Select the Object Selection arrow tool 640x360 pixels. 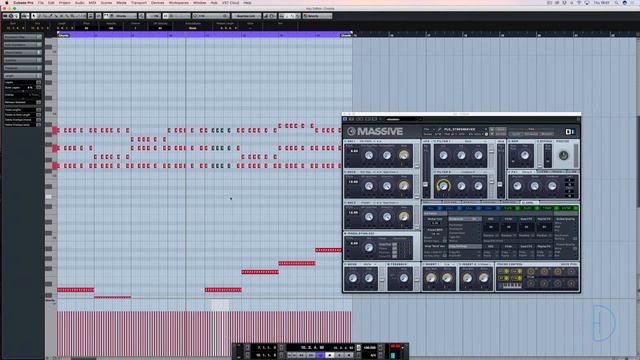[x=33, y=16]
